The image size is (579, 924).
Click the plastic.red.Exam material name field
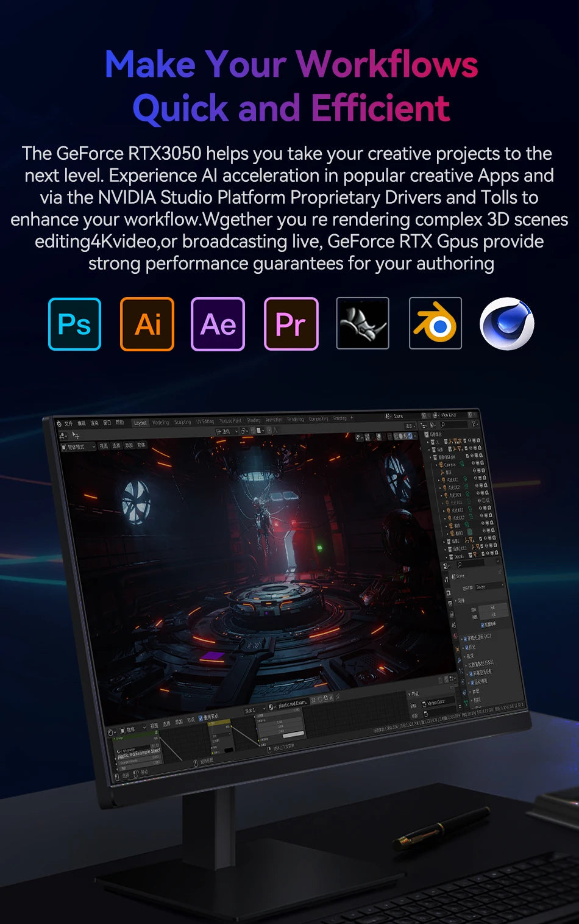tap(293, 704)
